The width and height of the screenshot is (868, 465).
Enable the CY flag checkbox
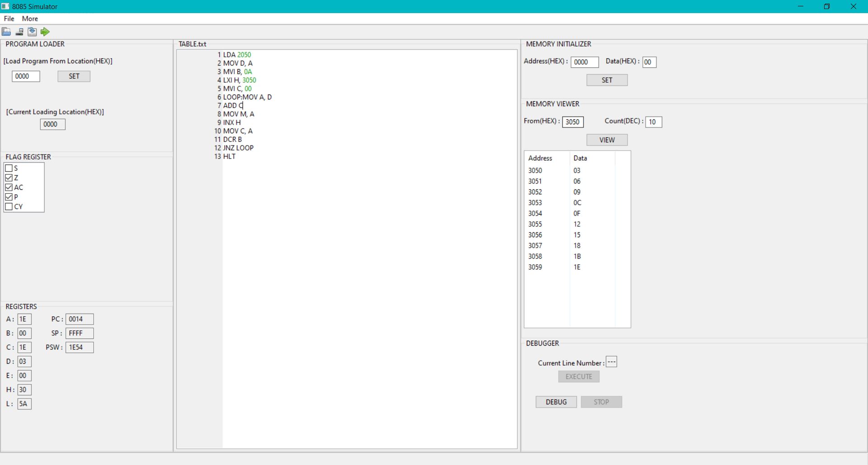[x=9, y=207]
